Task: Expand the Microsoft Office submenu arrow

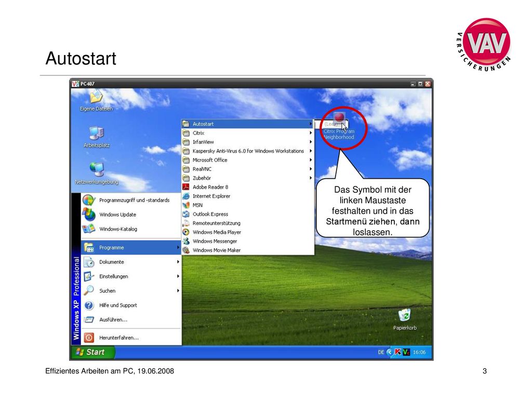Action: point(311,160)
